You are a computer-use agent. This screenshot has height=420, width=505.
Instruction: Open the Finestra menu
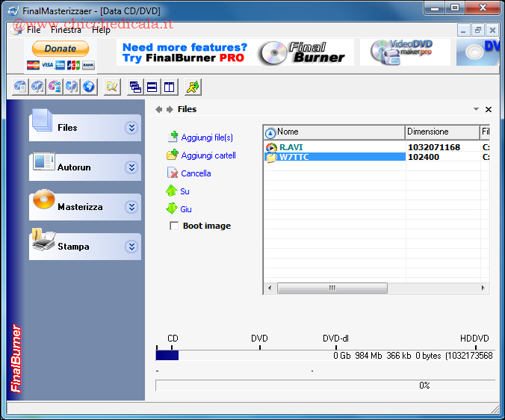[x=66, y=30]
